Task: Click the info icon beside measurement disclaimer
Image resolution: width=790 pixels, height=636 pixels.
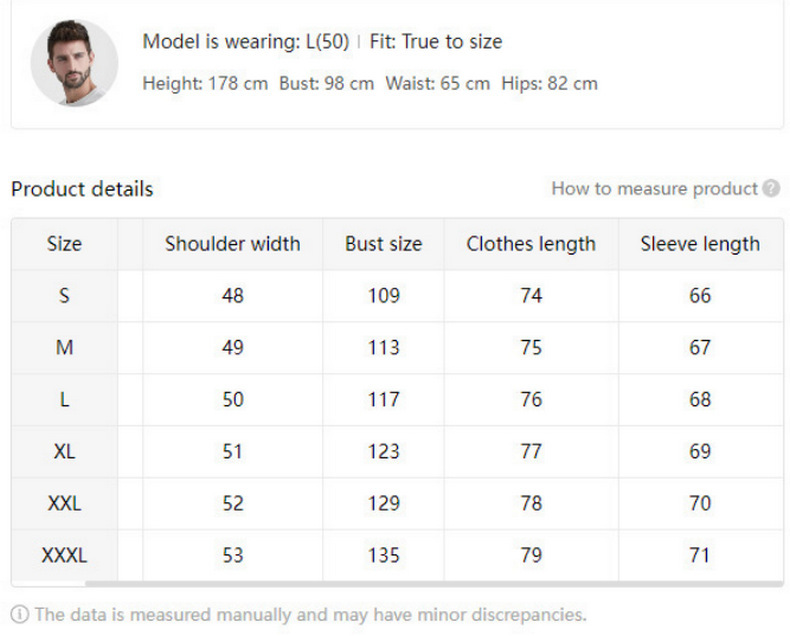Action: 20,614
